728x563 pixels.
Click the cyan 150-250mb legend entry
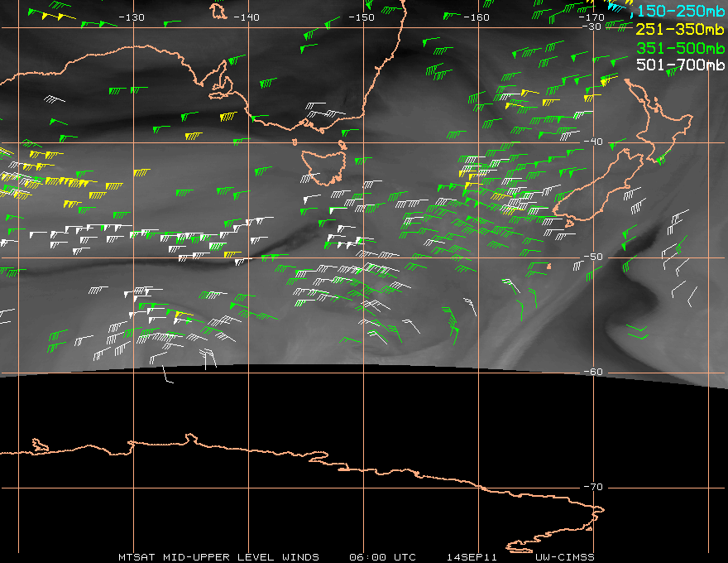click(678, 12)
